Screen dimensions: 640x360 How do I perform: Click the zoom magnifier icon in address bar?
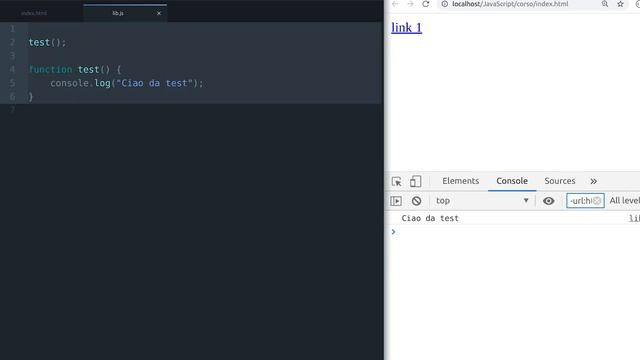pyautogui.click(x=605, y=4)
